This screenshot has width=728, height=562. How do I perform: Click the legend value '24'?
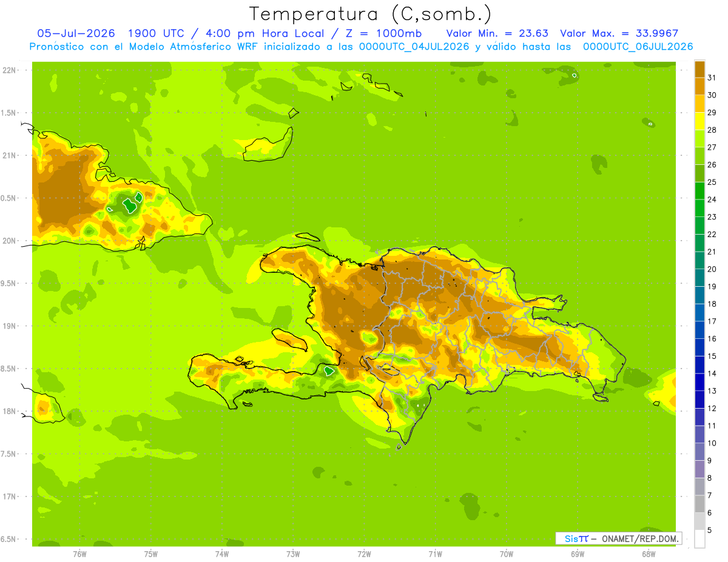[712, 199]
